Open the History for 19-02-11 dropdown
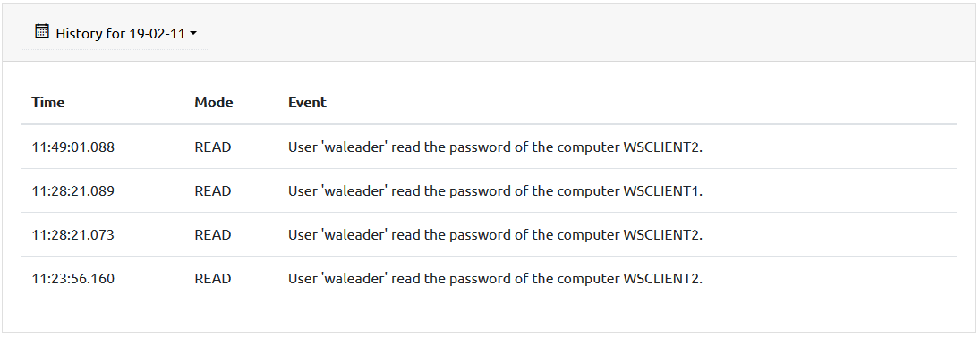 [115, 33]
